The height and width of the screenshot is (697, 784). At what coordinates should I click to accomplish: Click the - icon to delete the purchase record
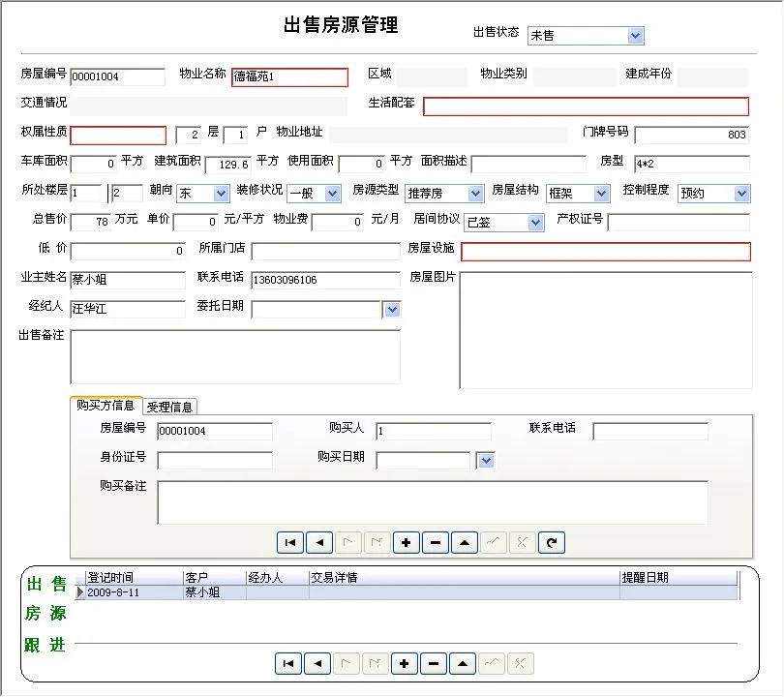pos(435,542)
